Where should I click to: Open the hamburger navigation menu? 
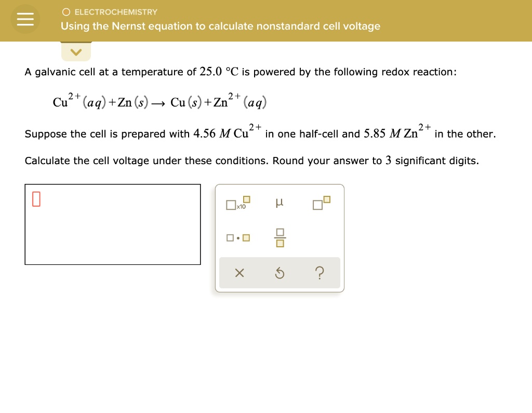click(25, 19)
